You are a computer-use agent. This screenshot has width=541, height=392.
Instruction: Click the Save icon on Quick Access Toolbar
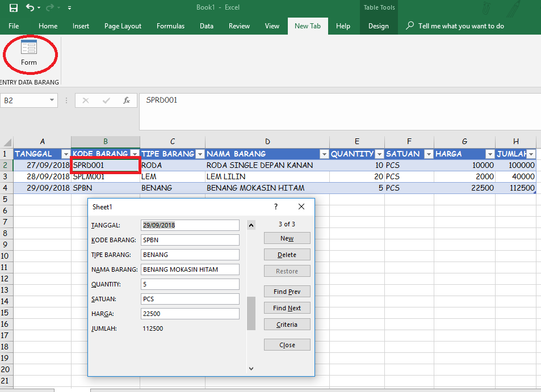point(12,7)
